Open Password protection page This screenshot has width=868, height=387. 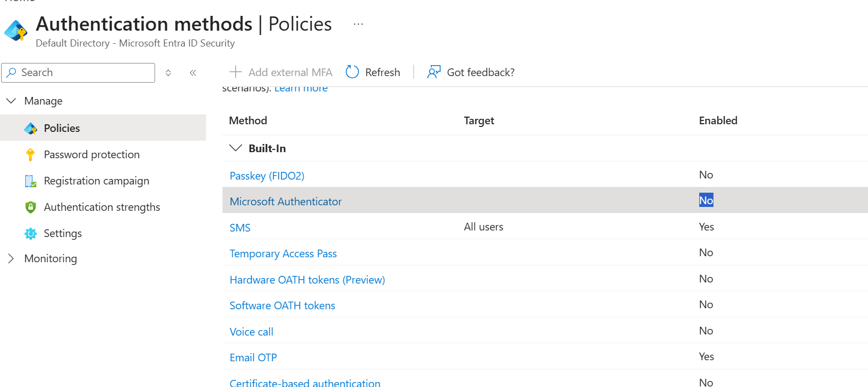[x=92, y=154]
